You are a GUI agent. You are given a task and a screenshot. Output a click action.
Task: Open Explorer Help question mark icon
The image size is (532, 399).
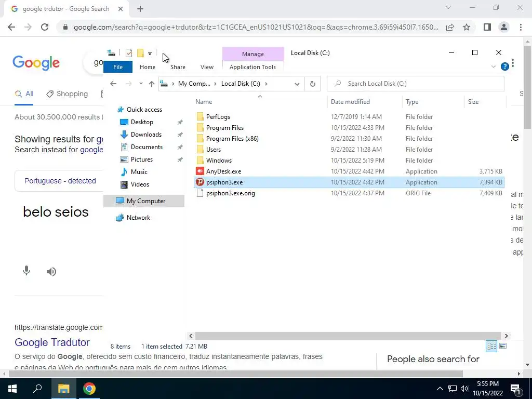pyautogui.click(x=504, y=66)
